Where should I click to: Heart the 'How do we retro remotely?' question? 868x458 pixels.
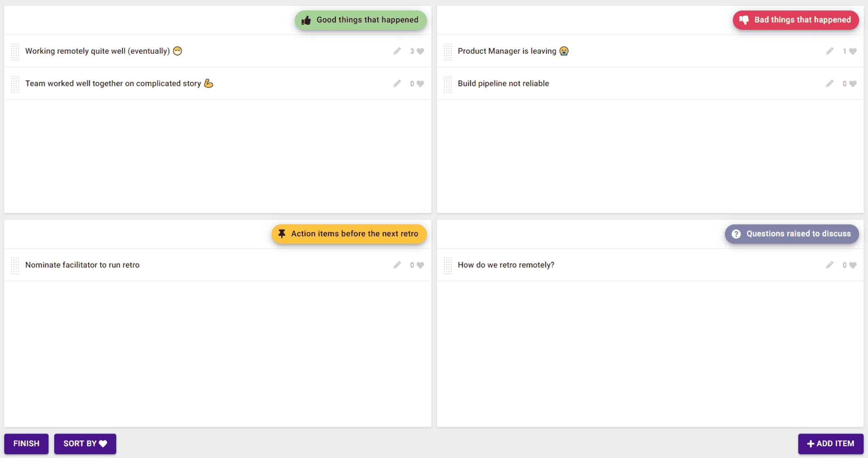click(x=853, y=265)
